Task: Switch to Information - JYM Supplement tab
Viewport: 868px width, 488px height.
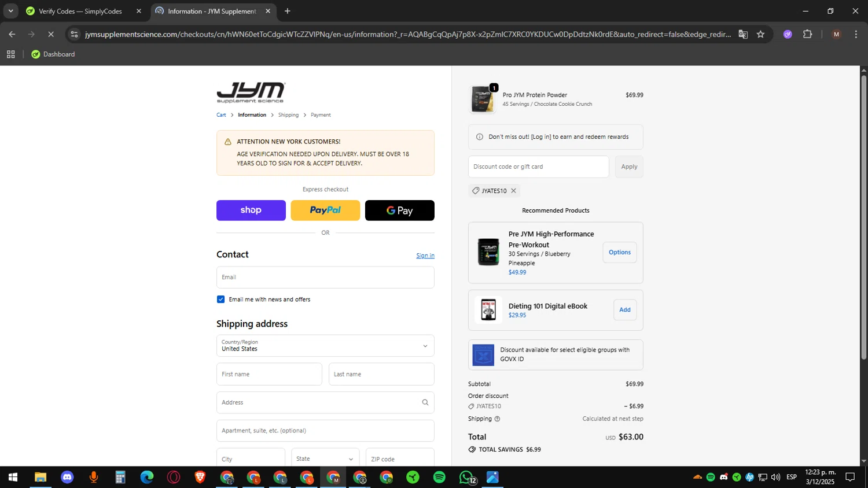Action: (x=212, y=11)
